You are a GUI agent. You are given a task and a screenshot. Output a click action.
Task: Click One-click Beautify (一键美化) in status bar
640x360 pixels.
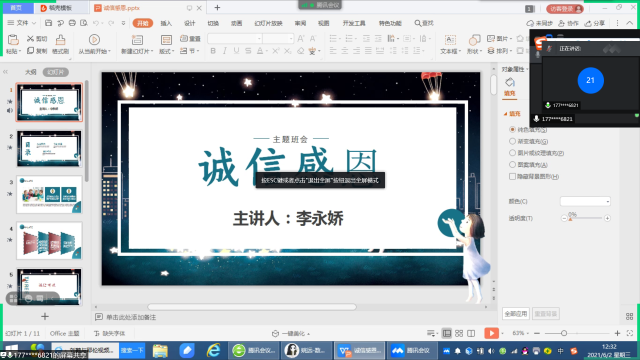[291, 333]
